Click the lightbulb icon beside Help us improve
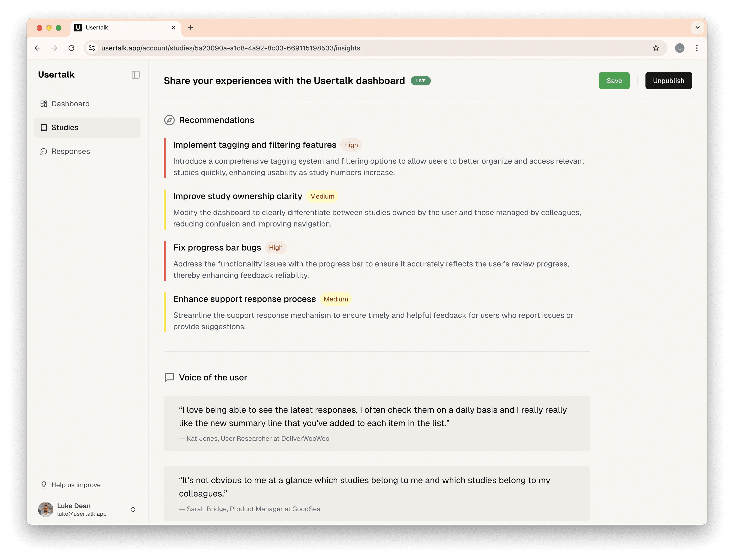The width and height of the screenshot is (734, 560). pyautogui.click(x=44, y=485)
